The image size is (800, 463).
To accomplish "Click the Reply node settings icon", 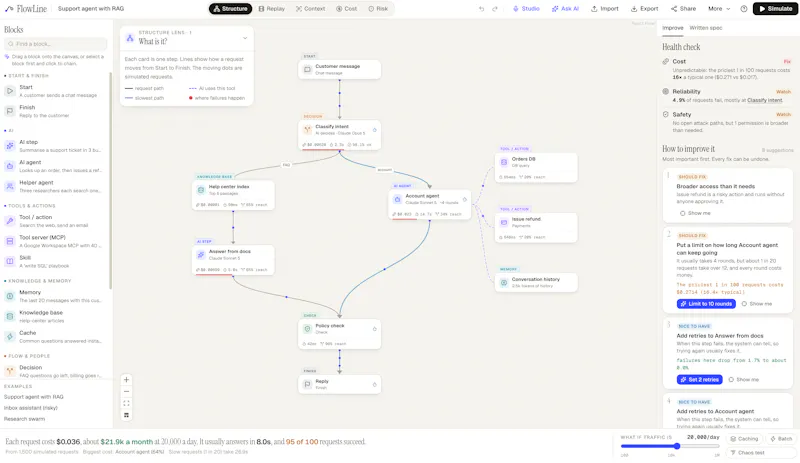I will point(374,384).
